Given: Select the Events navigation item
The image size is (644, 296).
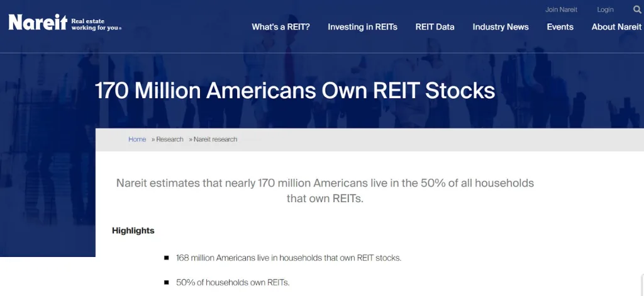Looking at the screenshot, I should click(x=560, y=27).
